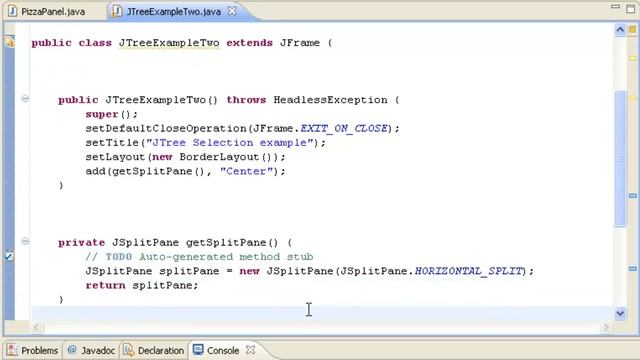Image resolution: width=640 pixels, height=360 pixels.
Task: Click the bottom blue overview ruler marker
Action: [x=633, y=268]
